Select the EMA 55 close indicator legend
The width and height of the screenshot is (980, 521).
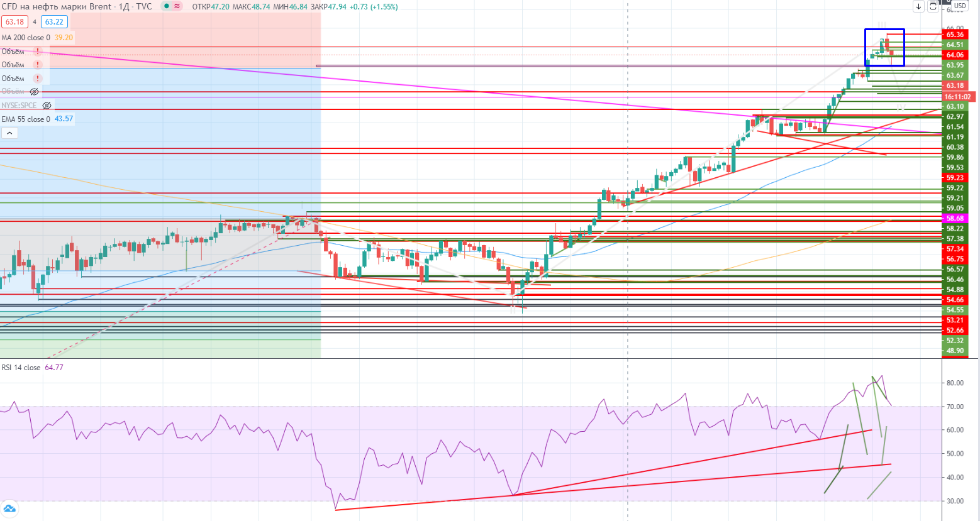tap(26, 119)
